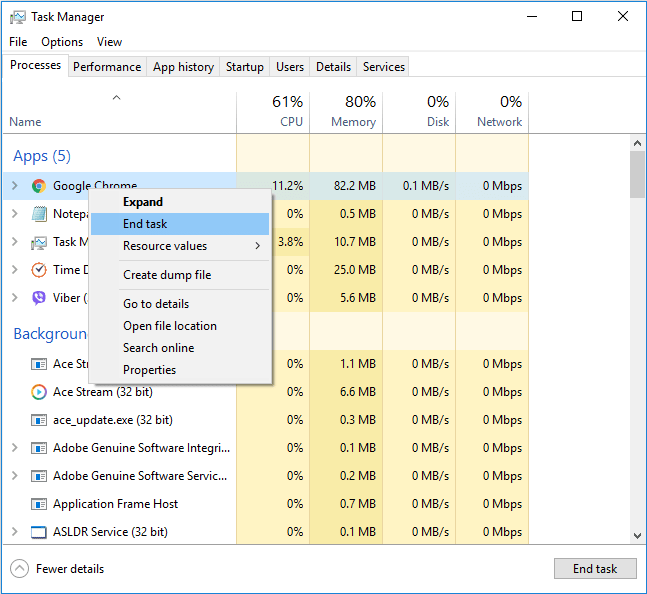
Task: Expand Adobe Genuine Software Integrity row
Action: coord(15,448)
